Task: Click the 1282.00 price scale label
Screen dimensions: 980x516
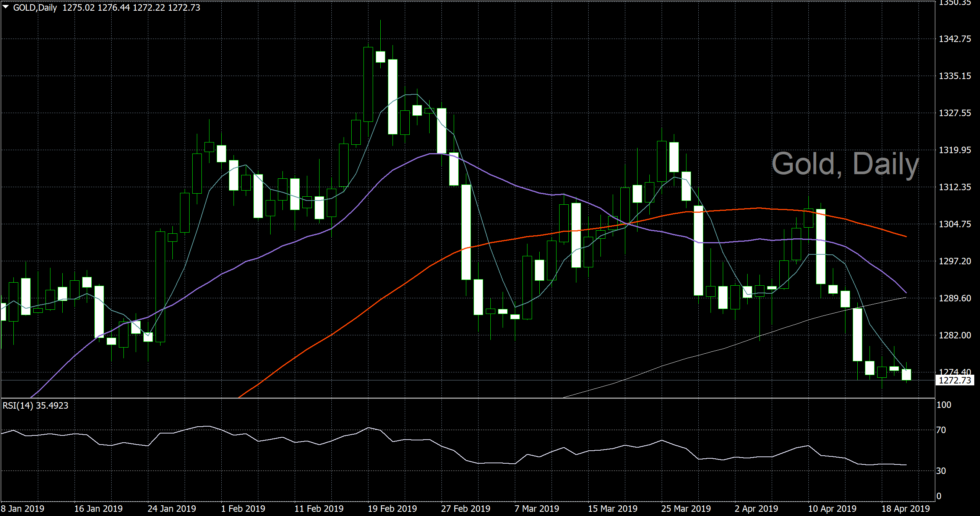Action: click(955, 335)
